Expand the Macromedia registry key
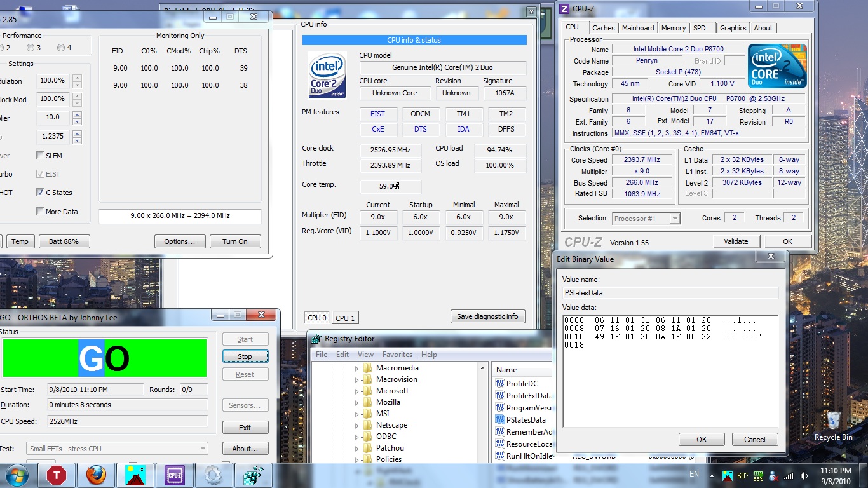Viewport: 868px width, 488px height. click(357, 369)
